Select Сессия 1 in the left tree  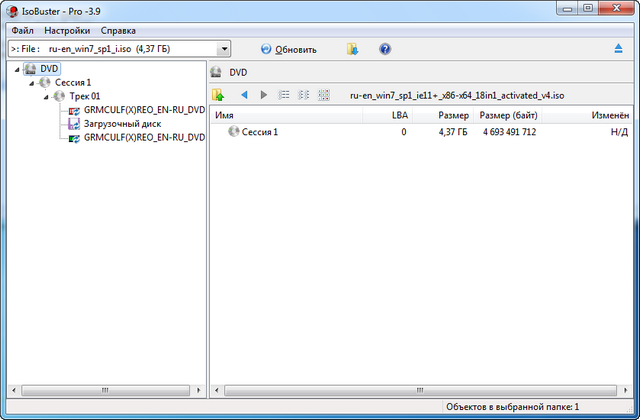[73, 82]
